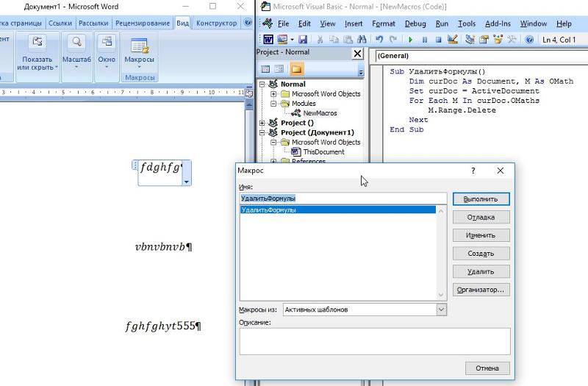Open Макросы из dropdown arrow

point(442,310)
